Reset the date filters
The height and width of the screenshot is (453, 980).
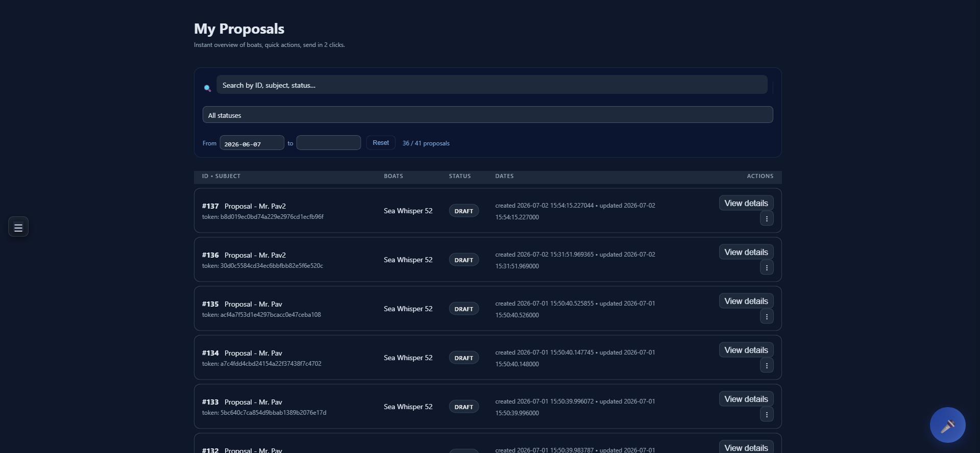(381, 143)
